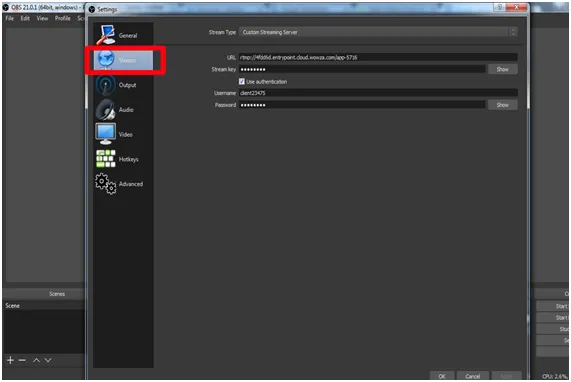The width and height of the screenshot is (571, 382).
Task: Move scene down with arrow icon
Action: [48, 360]
